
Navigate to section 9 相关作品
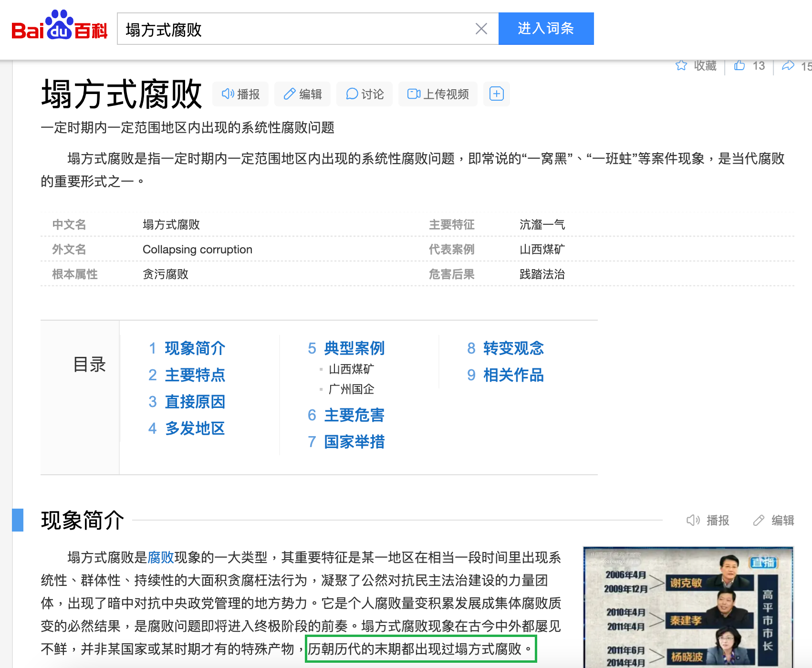pyautogui.click(x=513, y=375)
